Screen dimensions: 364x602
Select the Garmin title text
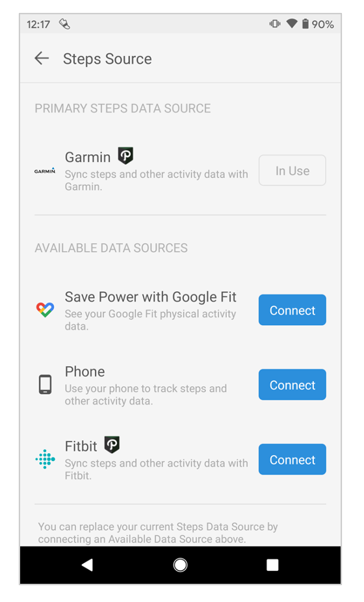(x=88, y=157)
